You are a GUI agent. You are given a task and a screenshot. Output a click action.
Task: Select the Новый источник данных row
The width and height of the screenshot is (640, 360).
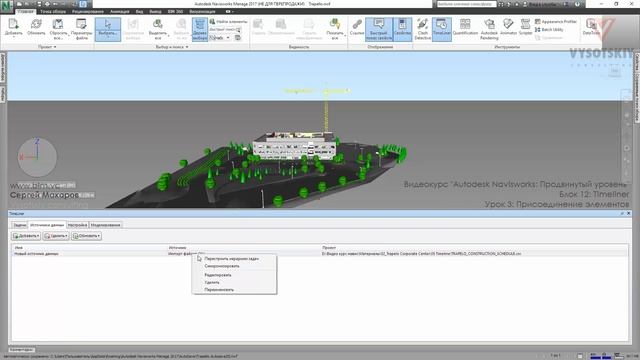coord(320,254)
